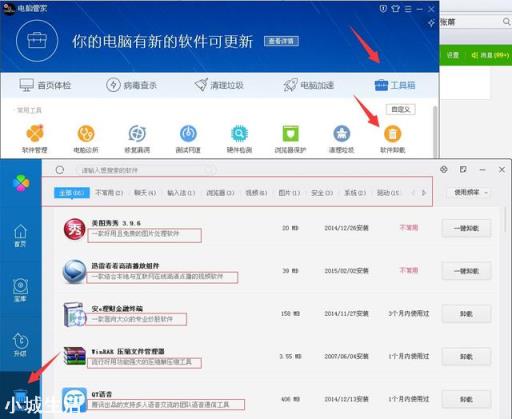
Task: Select 聊天 category filter
Action: [145, 193]
